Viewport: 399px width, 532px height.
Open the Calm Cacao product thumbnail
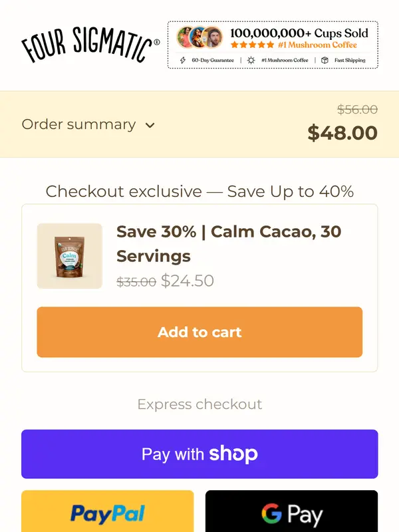point(70,256)
